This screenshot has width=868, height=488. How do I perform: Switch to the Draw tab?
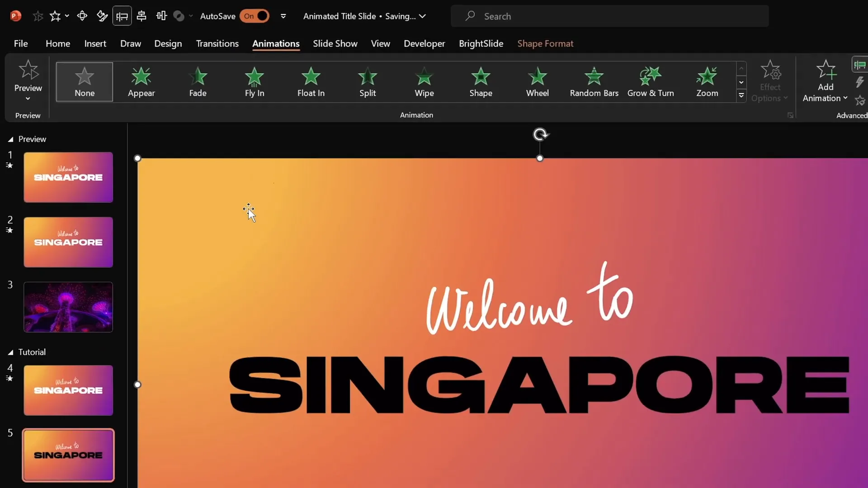(131, 43)
